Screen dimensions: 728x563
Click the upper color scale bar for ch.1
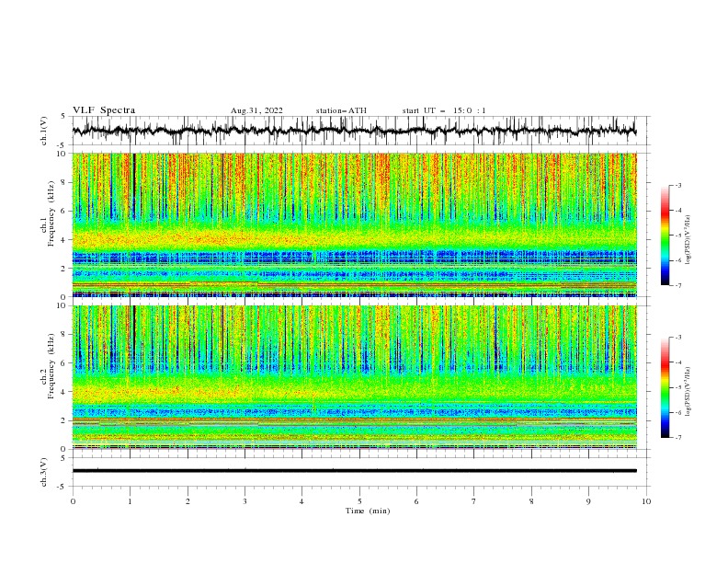coord(665,236)
